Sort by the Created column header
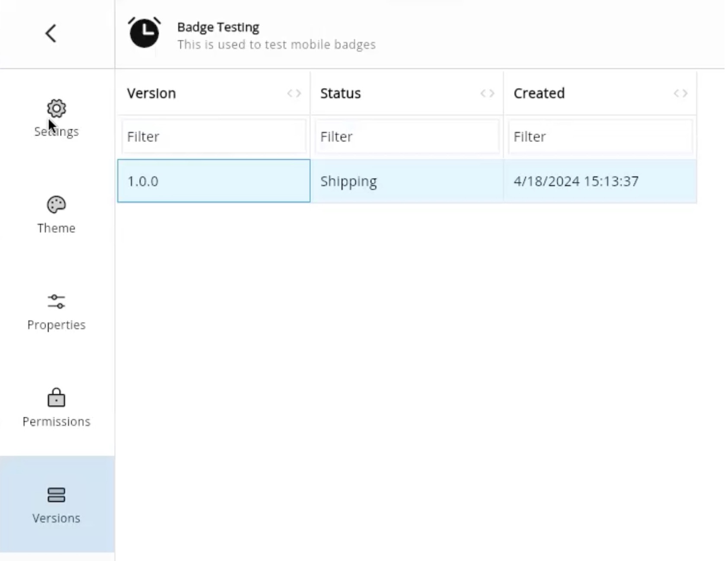The height and width of the screenshot is (561, 728). tap(539, 93)
